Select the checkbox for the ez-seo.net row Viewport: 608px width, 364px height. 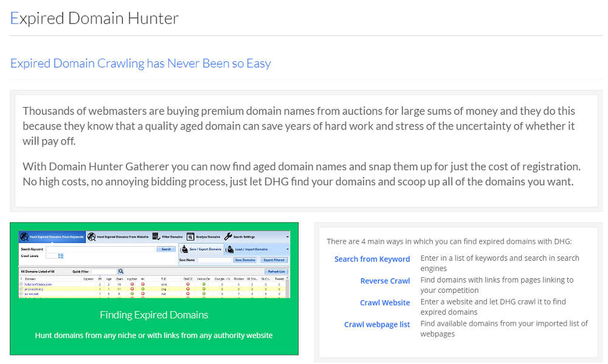click(20, 293)
